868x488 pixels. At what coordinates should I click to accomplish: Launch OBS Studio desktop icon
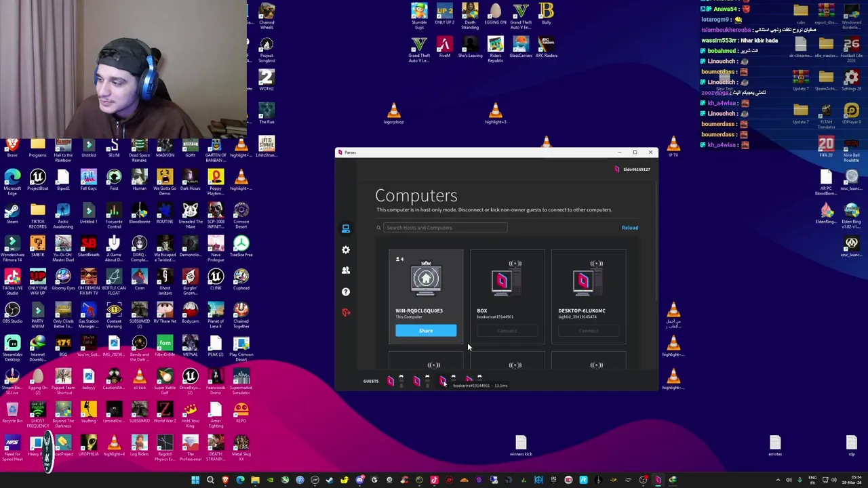click(x=12, y=314)
